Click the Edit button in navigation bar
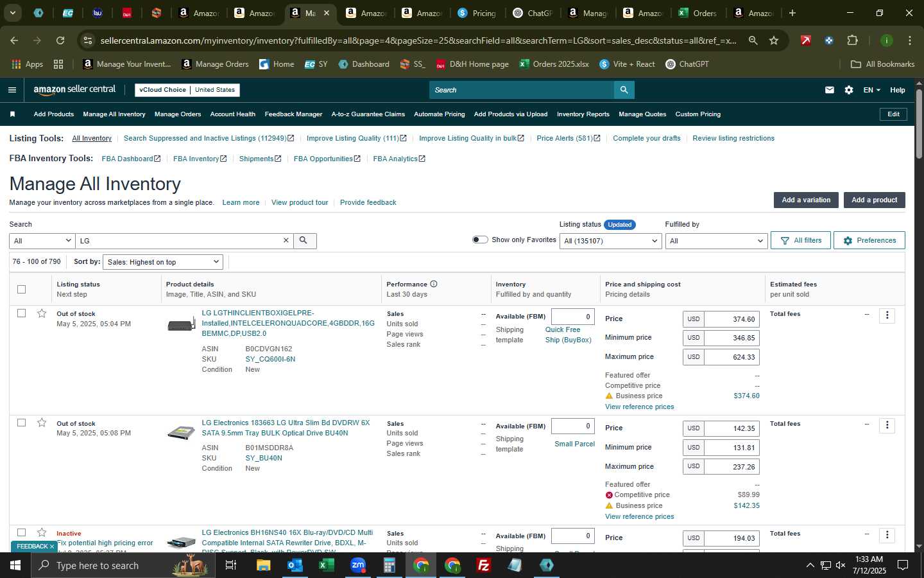Screen dimensions: 924x578 (893, 114)
